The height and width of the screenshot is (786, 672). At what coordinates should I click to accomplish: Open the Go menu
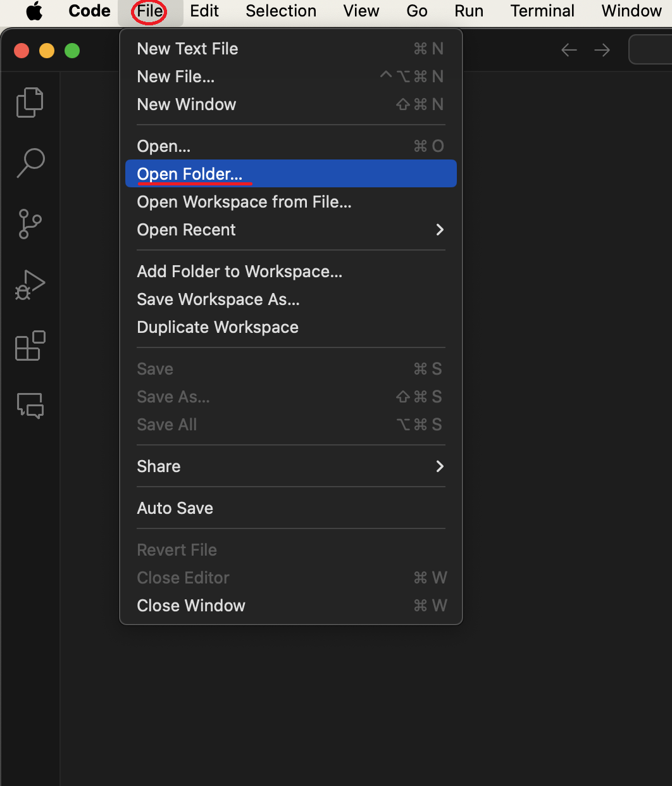(417, 11)
